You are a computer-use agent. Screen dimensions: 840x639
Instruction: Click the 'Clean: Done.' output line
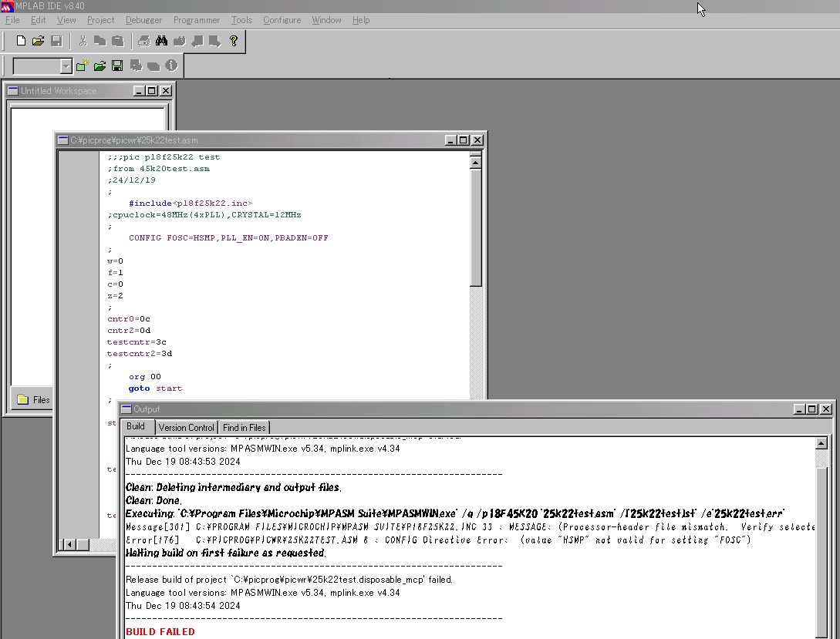[x=153, y=500]
